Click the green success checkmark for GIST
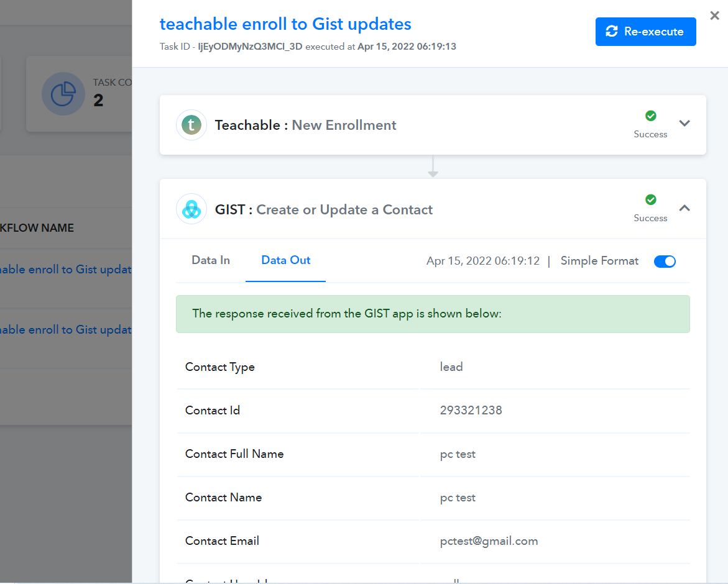 coord(650,199)
